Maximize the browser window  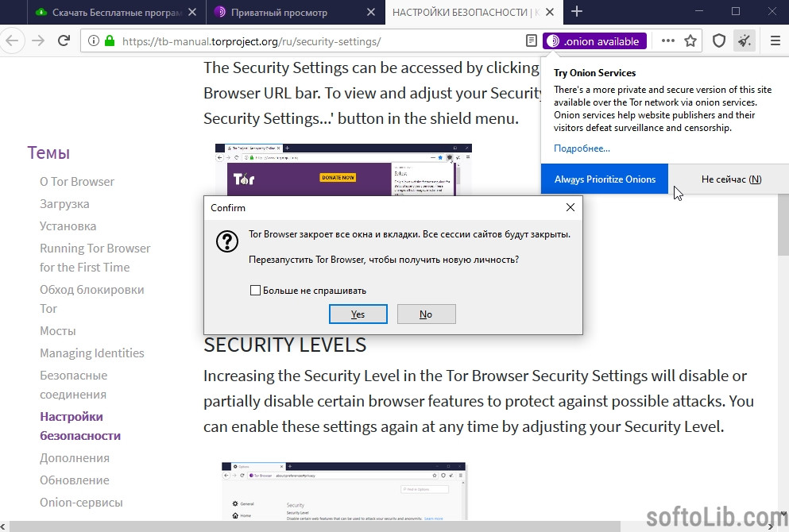click(736, 12)
